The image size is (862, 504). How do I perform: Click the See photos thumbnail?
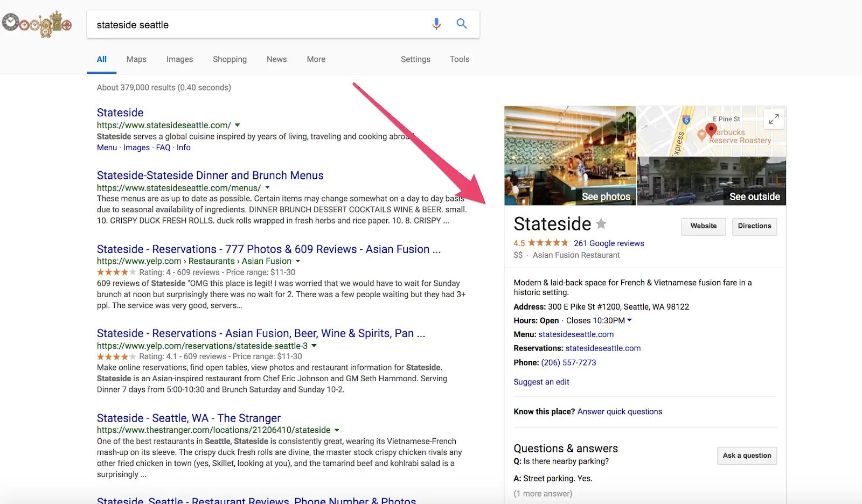pyautogui.click(x=569, y=156)
